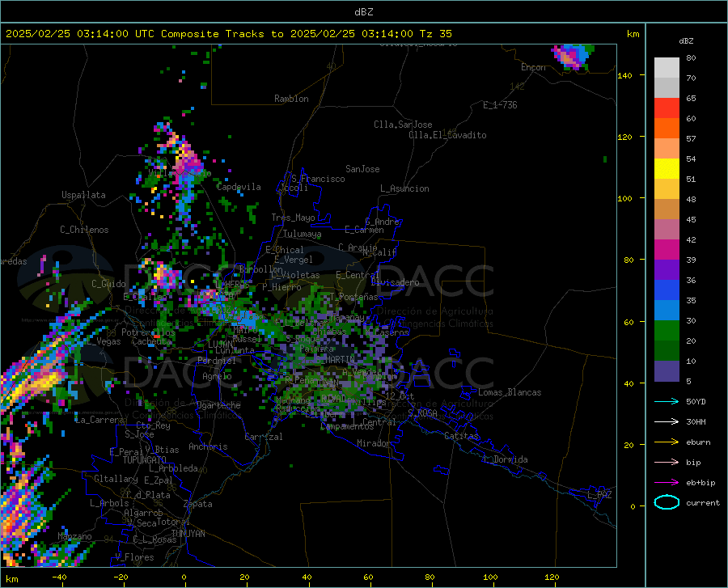Pick the bright yellow legend swatch
This screenshot has height=588, width=728.
pyautogui.click(x=667, y=169)
